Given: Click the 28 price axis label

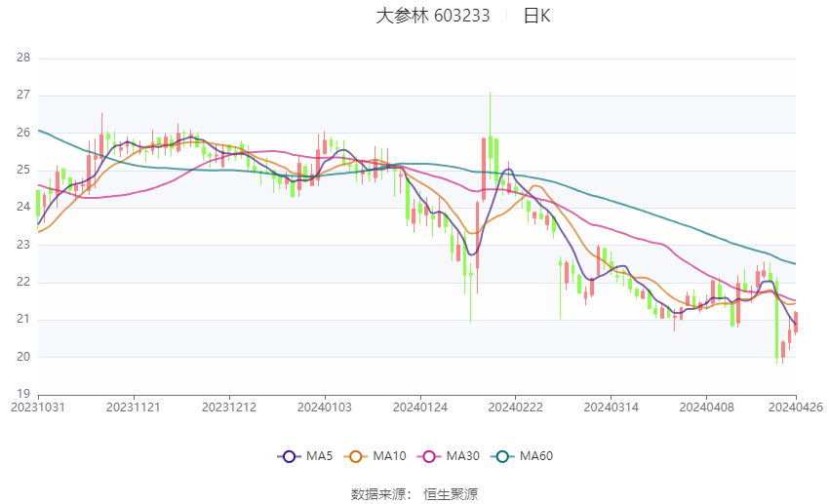Looking at the screenshot, I should pos(23,58).
